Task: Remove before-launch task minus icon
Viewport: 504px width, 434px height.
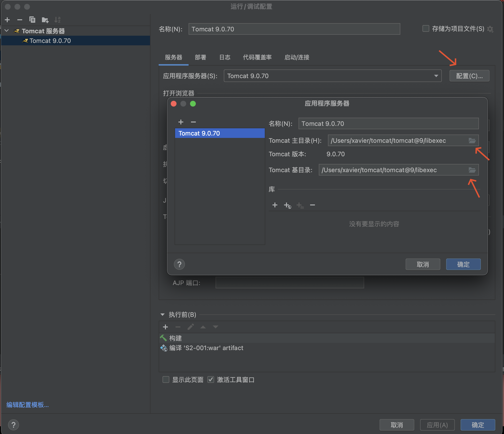Action: point(178,327)
